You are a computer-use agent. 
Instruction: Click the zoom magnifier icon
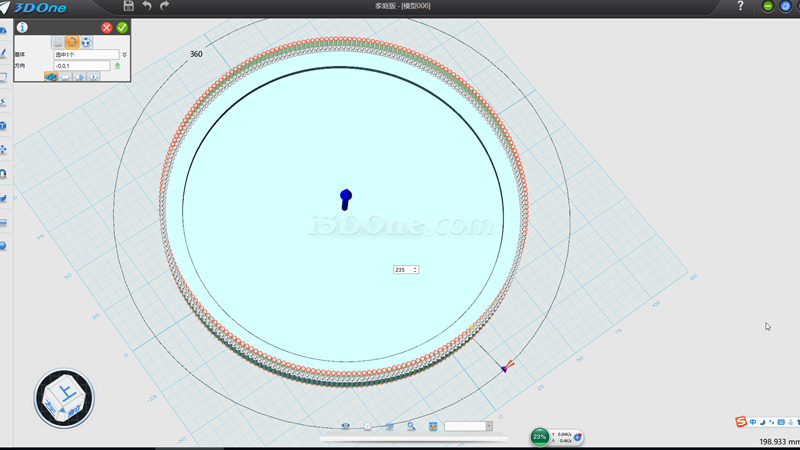[411, 426]
